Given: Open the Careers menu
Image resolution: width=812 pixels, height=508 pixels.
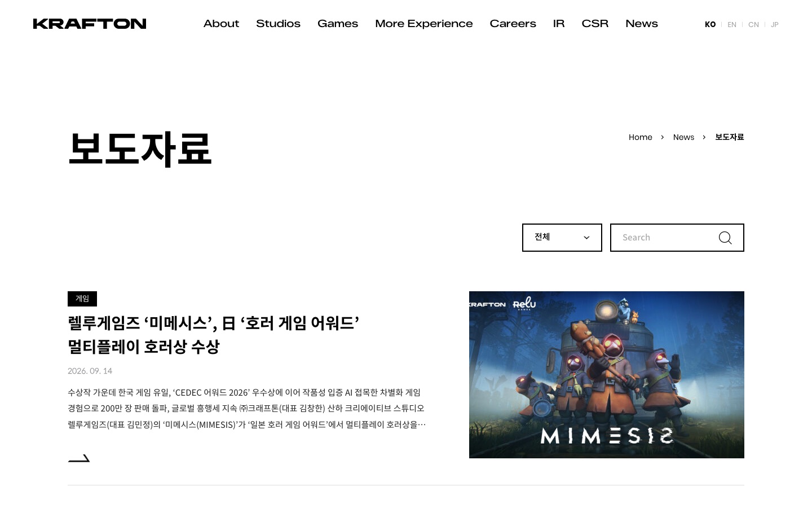Looking at the screenshot, I should click(513, 24).
